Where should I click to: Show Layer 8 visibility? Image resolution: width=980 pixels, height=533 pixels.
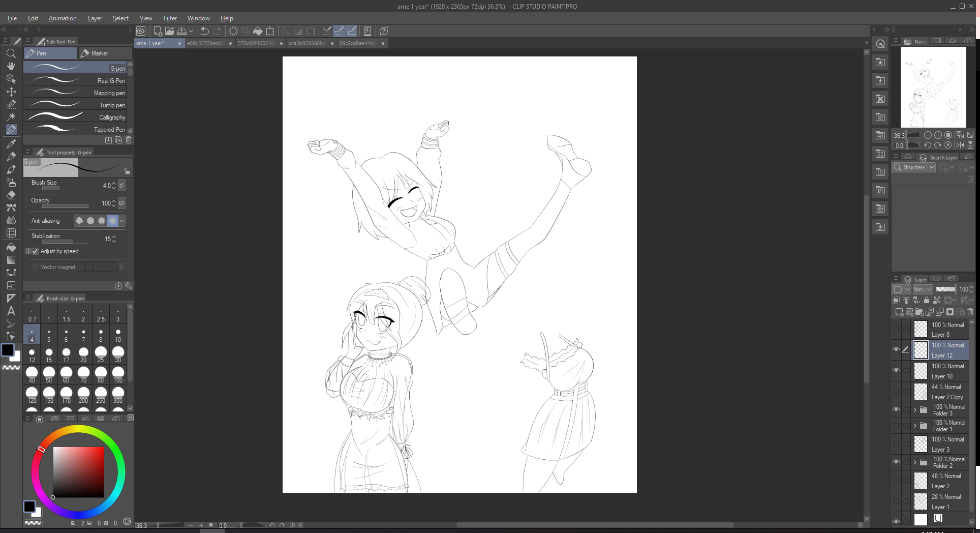pos(896,329)
